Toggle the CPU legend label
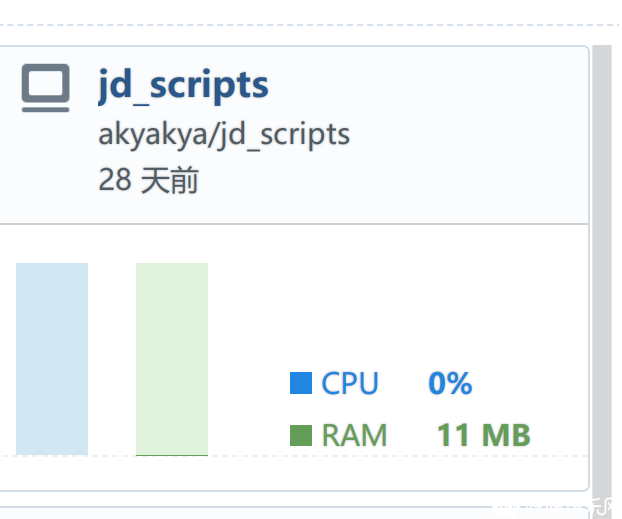The width and height of the screenshot is (622, 519). [350, 383]
